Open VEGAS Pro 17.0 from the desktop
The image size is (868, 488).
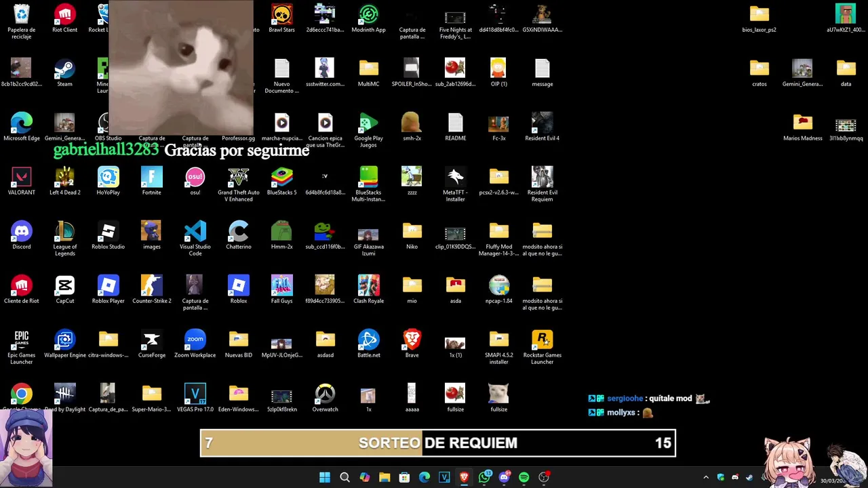pyautogui.click(x=195, y=398)
